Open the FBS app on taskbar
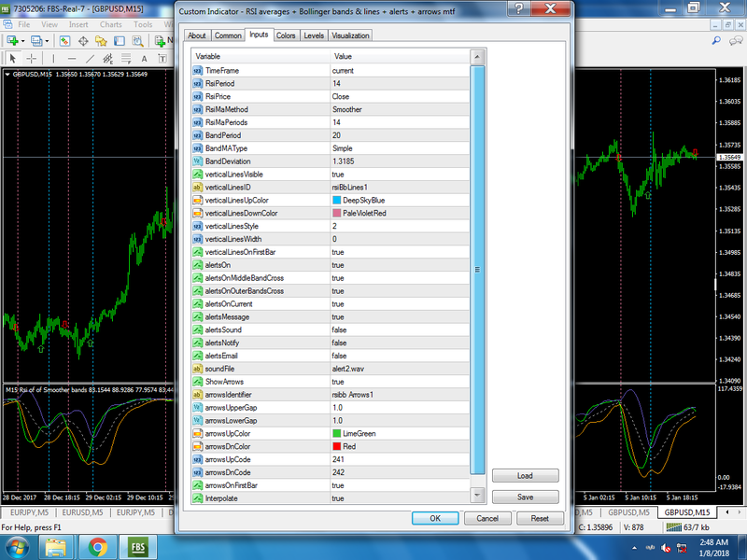Screen dimensions: 747x560 [x=138, y=547]
